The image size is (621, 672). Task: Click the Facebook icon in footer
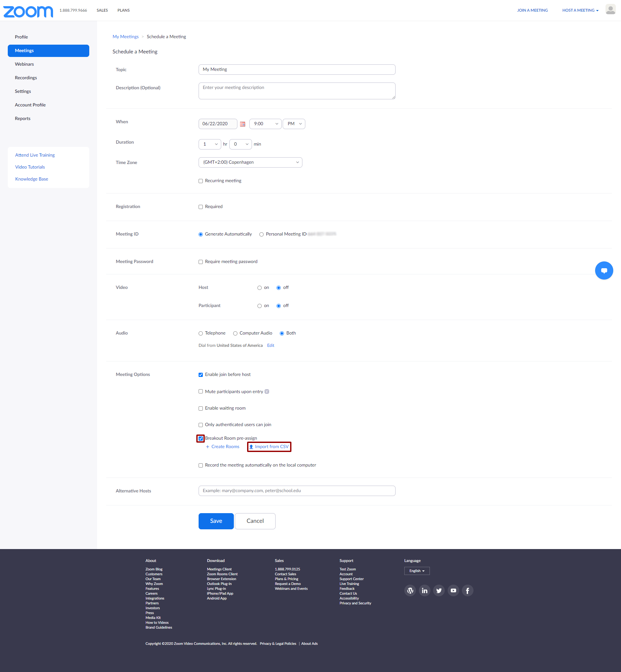point(467,590)
